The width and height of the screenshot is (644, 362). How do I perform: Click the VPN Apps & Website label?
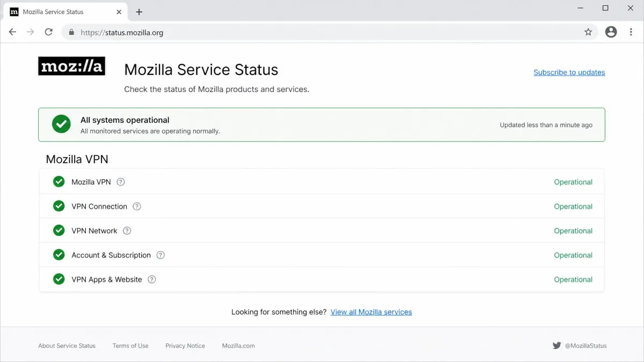tap(107, 279)
